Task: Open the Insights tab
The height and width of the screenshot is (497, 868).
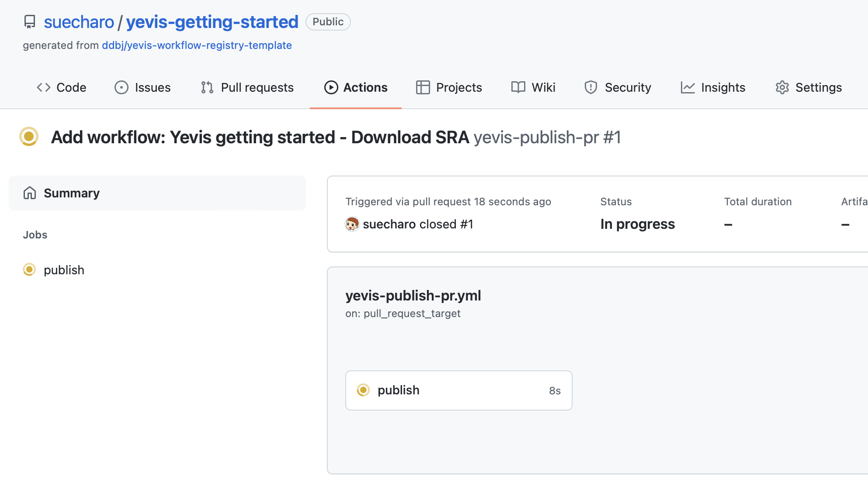Action: pyautogui.click(x=713, y=87)
